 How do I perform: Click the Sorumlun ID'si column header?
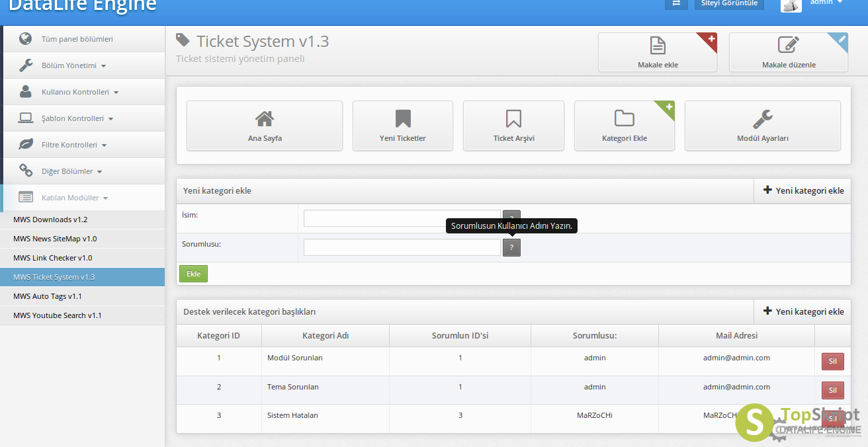pos(460,335)
